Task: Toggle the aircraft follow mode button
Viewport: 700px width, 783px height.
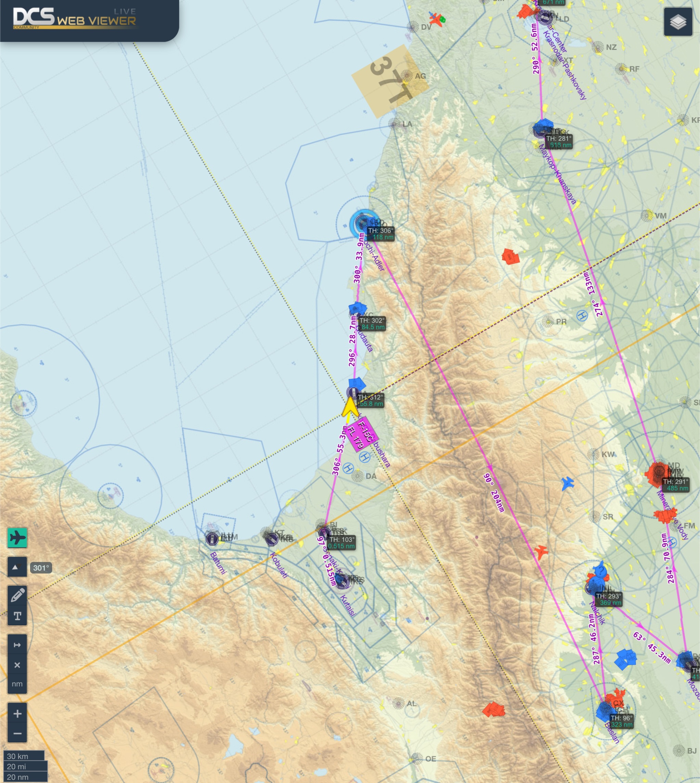Action: pos(17,537)
